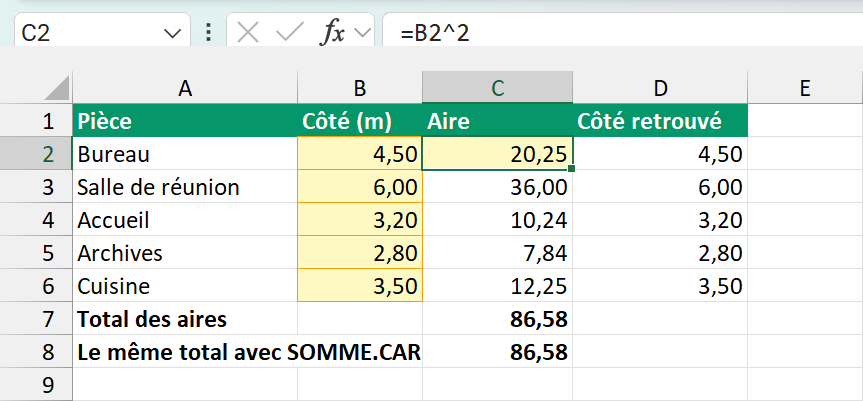Select the 'Cuisine' cell
This screenshot has width=863, height=401.
(185, 285)
